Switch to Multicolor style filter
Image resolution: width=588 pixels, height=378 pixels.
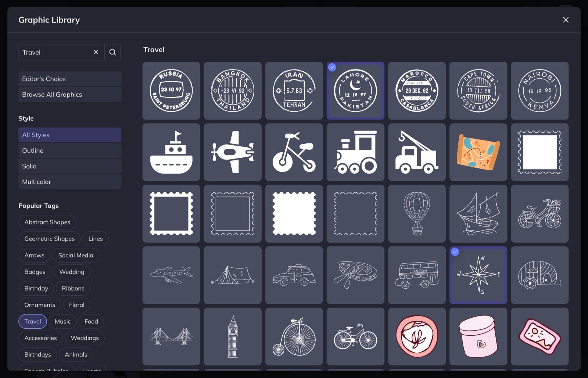[70, 182]
